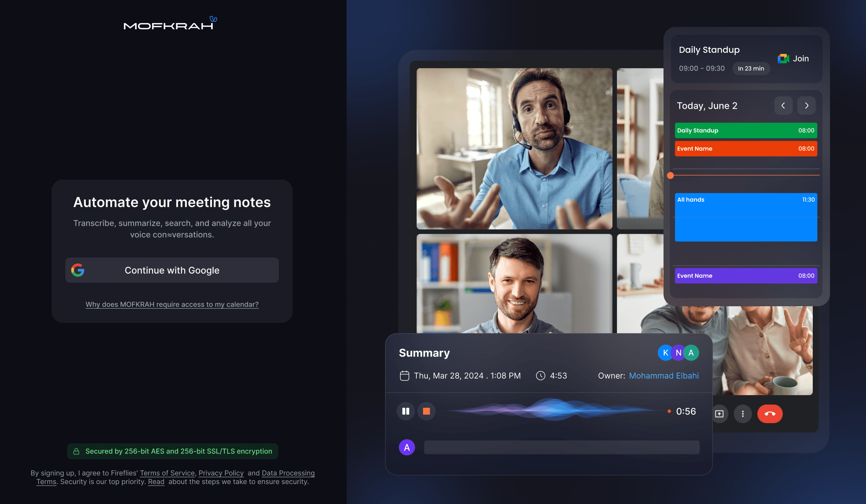Click participant avatar K
The height and width of the screenshot is (504, 866).
click(x=665, y=353)
